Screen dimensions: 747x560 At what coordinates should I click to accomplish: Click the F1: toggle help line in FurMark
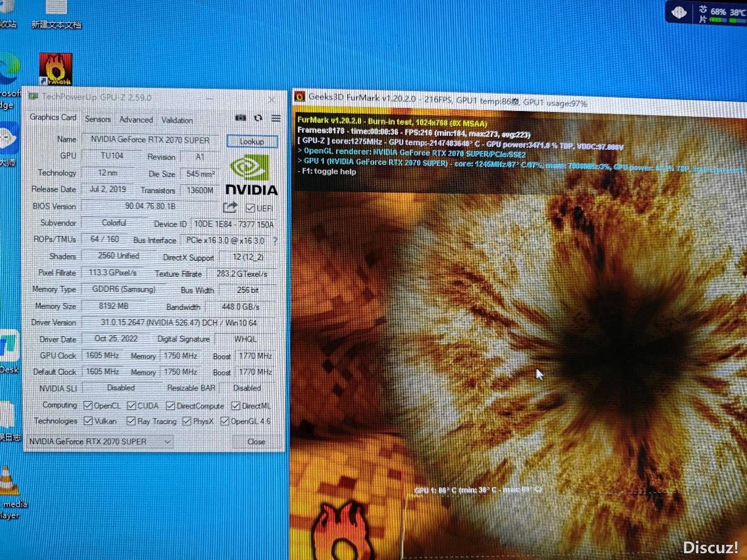327,172
